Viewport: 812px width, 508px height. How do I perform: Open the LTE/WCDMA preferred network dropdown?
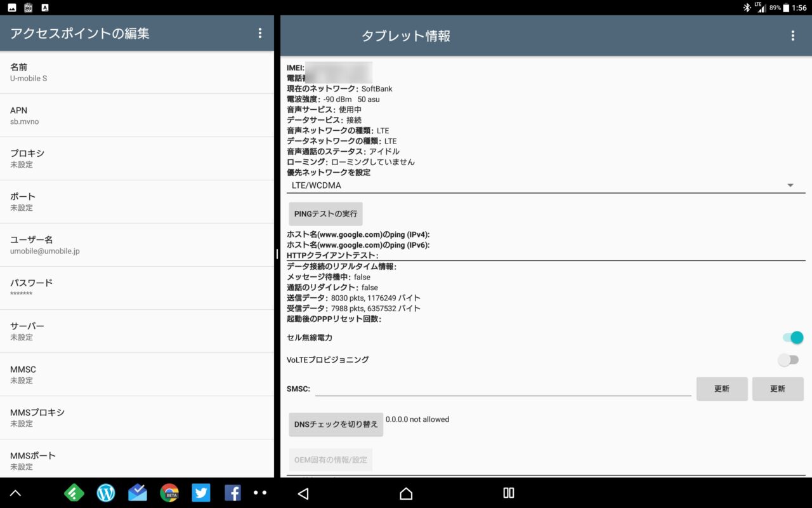tap(546, 185)
